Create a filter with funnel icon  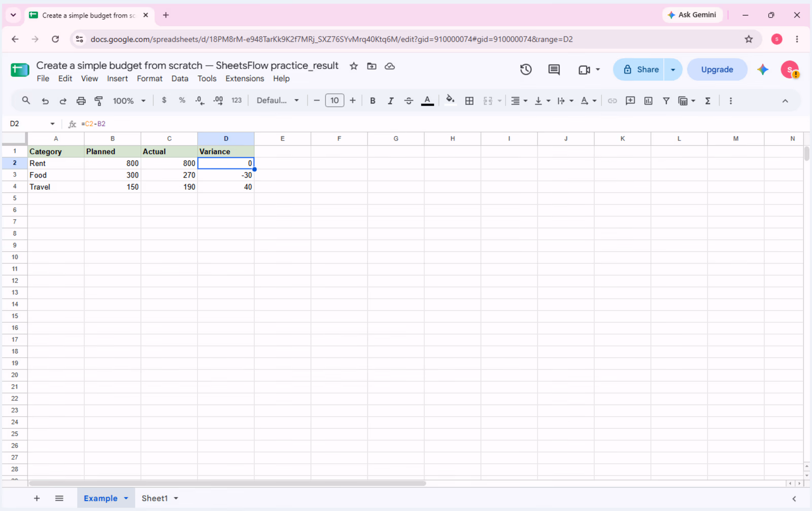click(666, 101)
